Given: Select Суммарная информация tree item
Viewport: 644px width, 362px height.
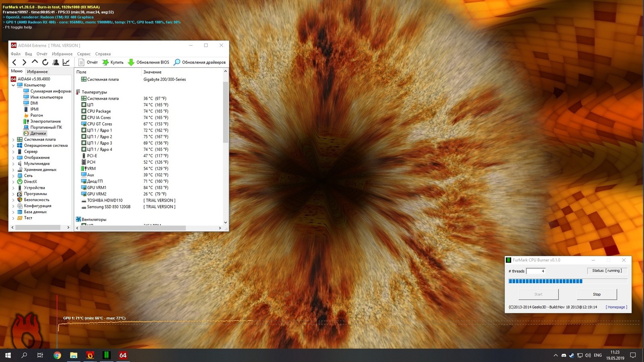Looking at the screenshot, I should click(47, 91).
